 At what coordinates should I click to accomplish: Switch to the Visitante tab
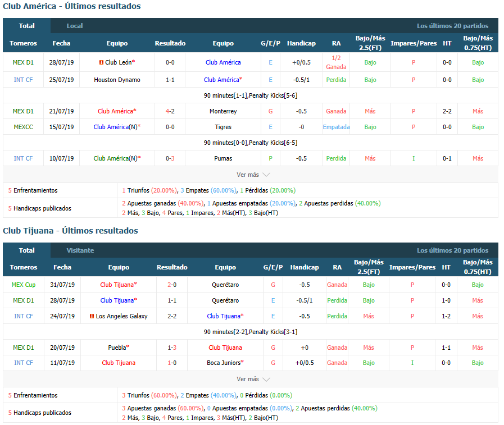[x=80, y=250]
